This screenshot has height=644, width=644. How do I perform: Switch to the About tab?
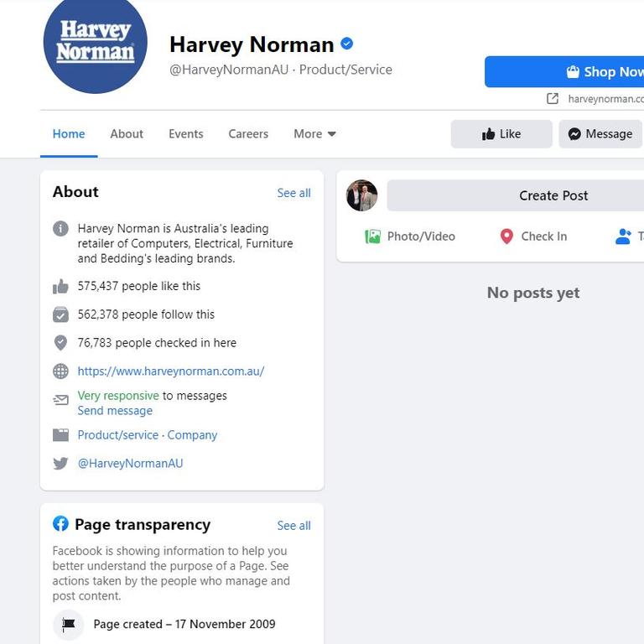pyautogui.click(x=127, y=134)
